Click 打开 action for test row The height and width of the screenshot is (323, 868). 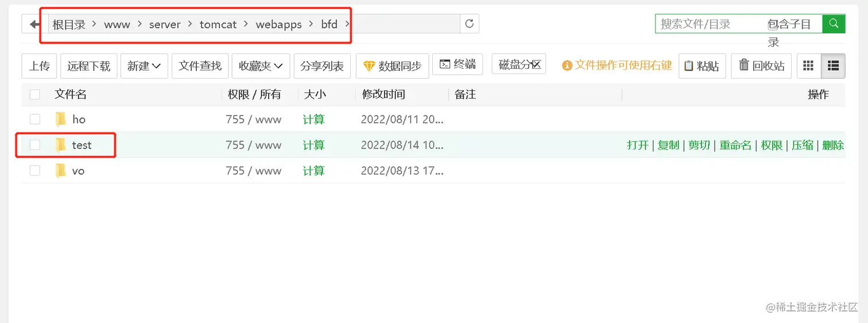tap(638, 145)
